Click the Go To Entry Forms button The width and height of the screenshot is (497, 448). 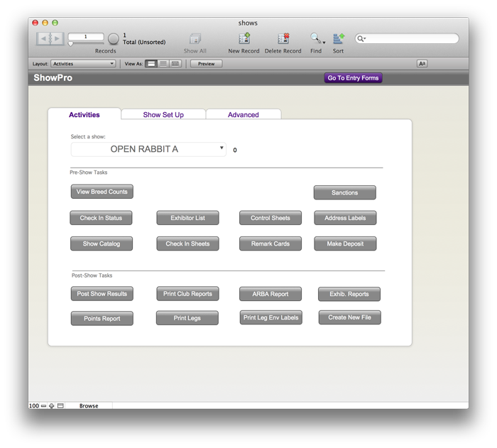click(x=353, y=78)
